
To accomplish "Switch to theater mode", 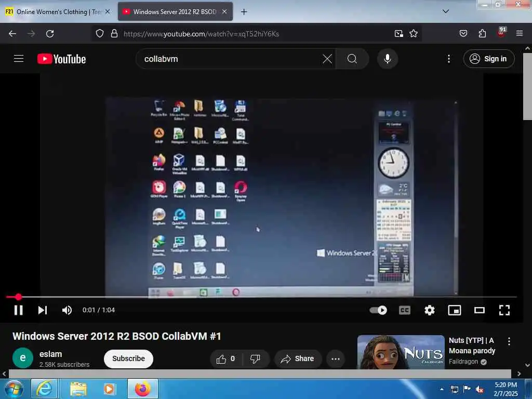I will 480,310.
